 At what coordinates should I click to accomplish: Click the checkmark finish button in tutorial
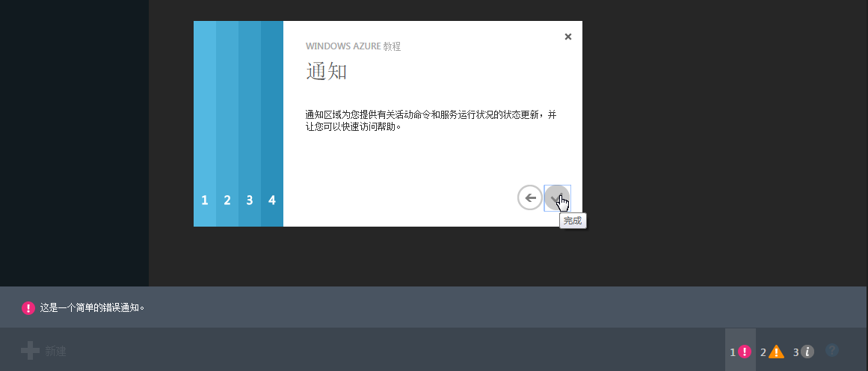(x=557, y=197)
